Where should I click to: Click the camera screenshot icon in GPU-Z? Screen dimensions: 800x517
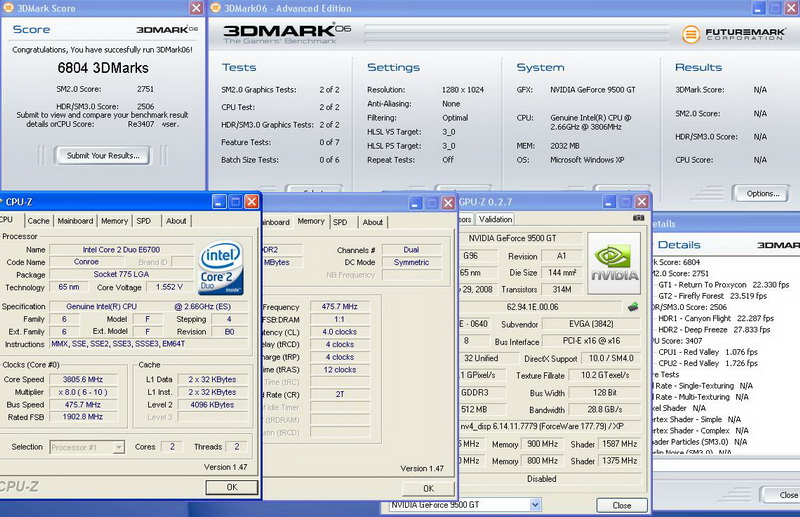click(638, 218)
